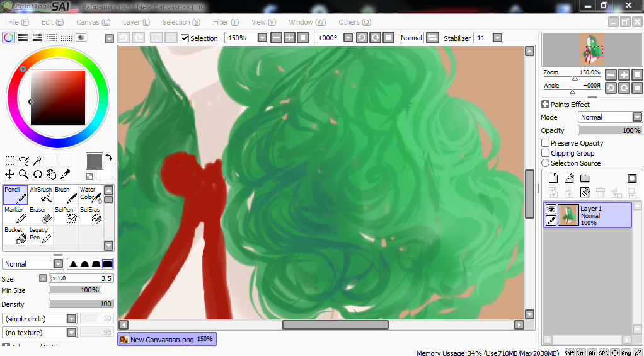The image size is (644, 356).
Task: Open the Canvas menu
Action: click(93, 22)
